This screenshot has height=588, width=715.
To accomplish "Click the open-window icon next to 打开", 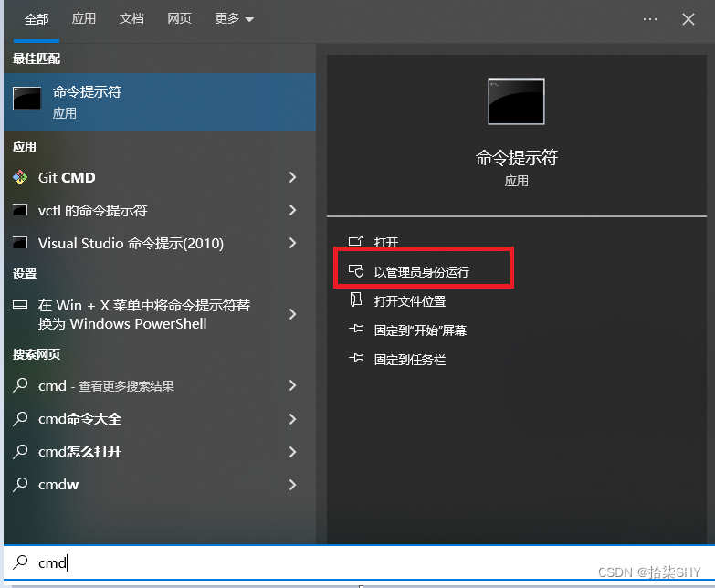I will click(356, 241).
